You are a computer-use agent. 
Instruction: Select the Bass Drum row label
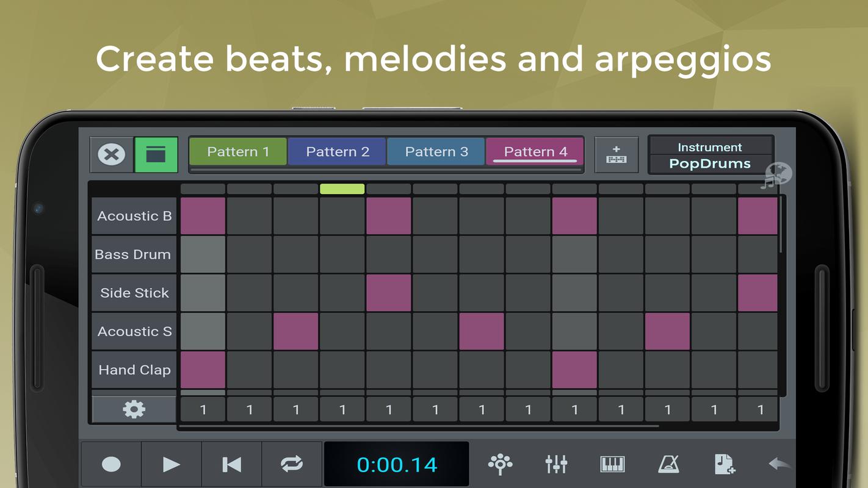point(134,254)
